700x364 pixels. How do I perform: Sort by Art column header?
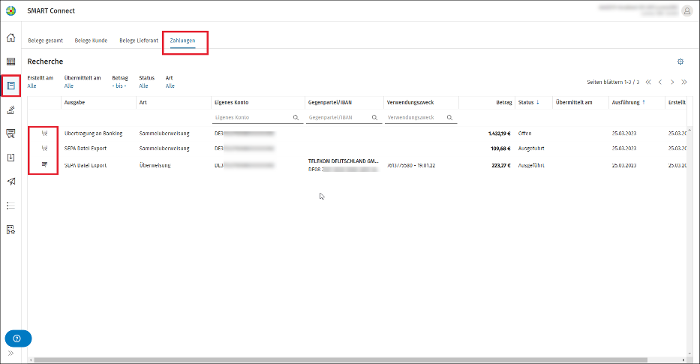click(143, 102)
